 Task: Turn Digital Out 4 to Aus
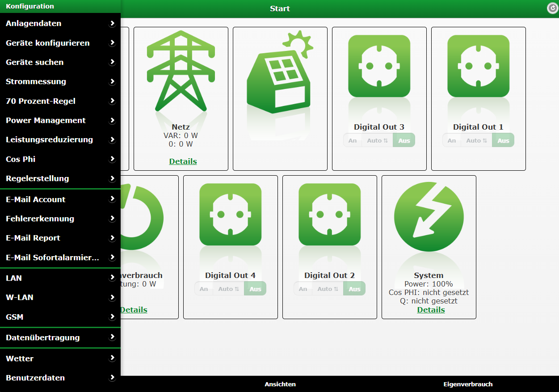pos(255,289)
